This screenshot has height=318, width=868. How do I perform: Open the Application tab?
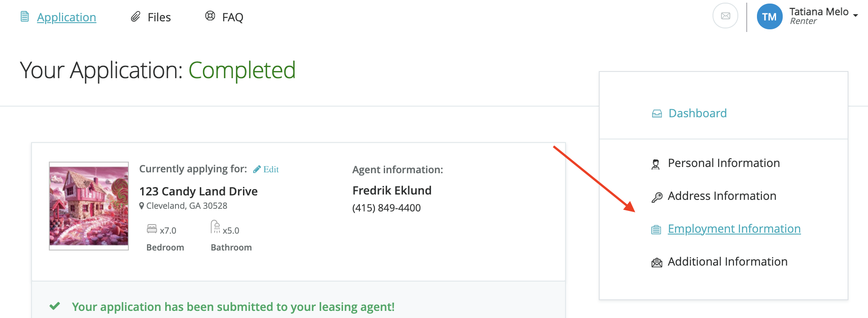click(67, 17)
